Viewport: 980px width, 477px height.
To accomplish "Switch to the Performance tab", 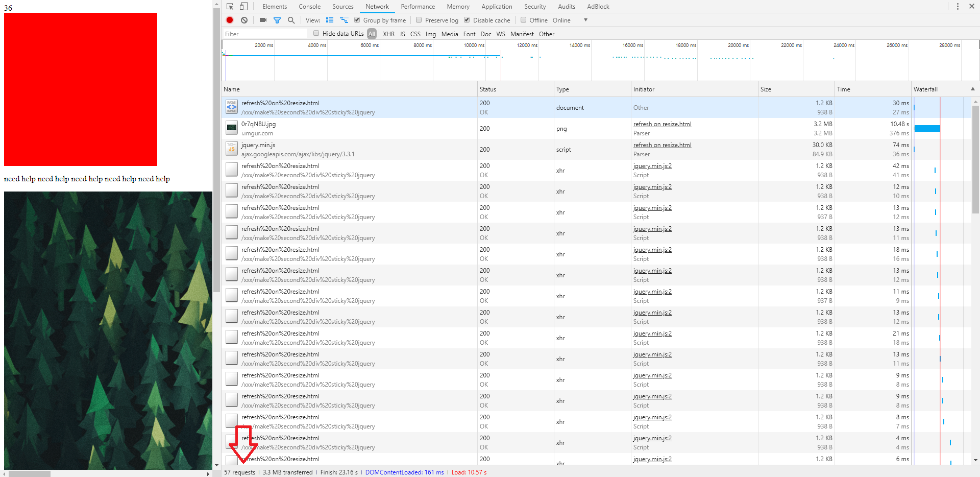I will [418, 6].
